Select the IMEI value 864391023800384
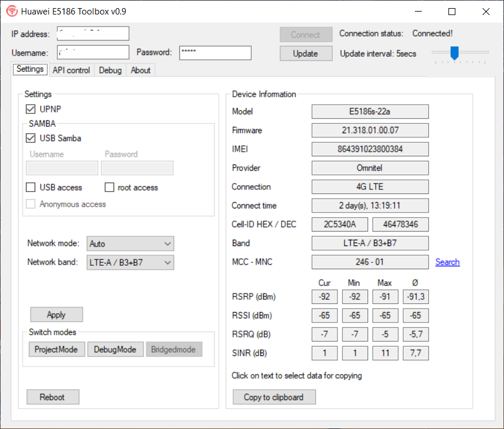The width and height of the screenshot is (504, 429). (x=370, y=149)
